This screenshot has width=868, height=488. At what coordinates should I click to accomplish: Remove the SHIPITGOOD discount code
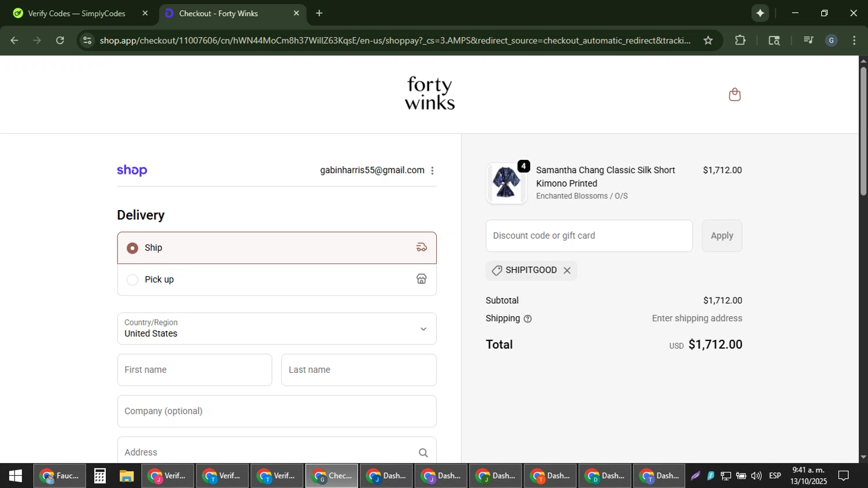[567, 270]
